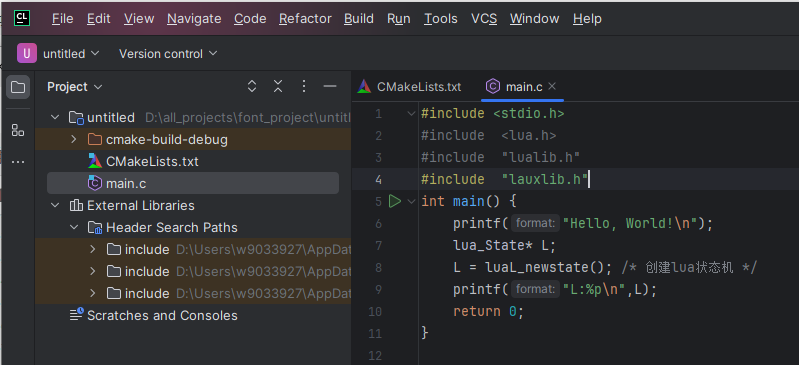Hide the Project panel with minimize icon
Viewport: 799px width, 365px height.
coord(330,87)
